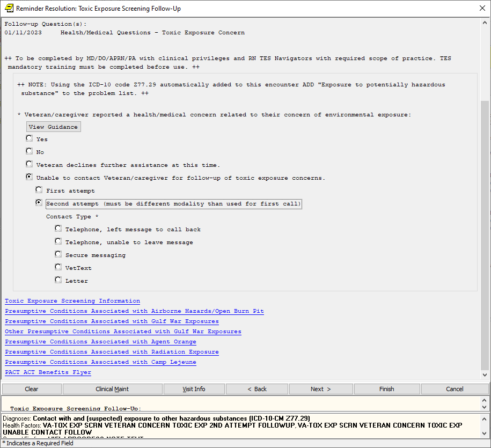
Task: Click the Clear button
Action: (x=32, y=389)
